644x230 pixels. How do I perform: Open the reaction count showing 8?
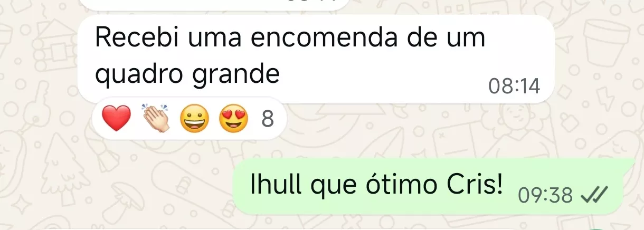[x=268, y=119]
